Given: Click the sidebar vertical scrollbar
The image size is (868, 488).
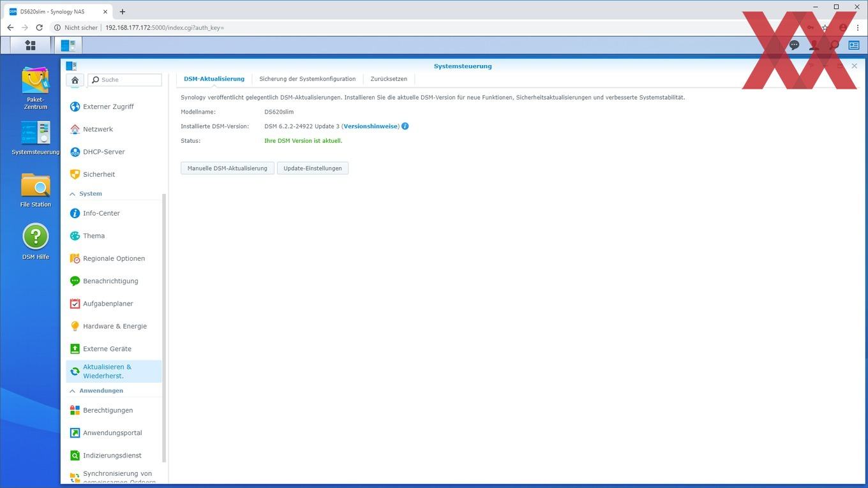Looking at the screenshot, I should click(x=164, y=327).
